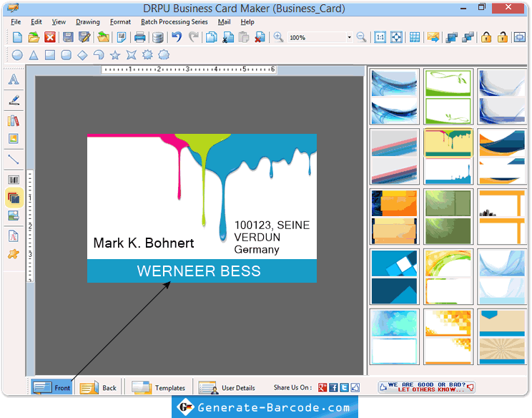Click the pencil signature tool in sidebar

click(14, 99)
